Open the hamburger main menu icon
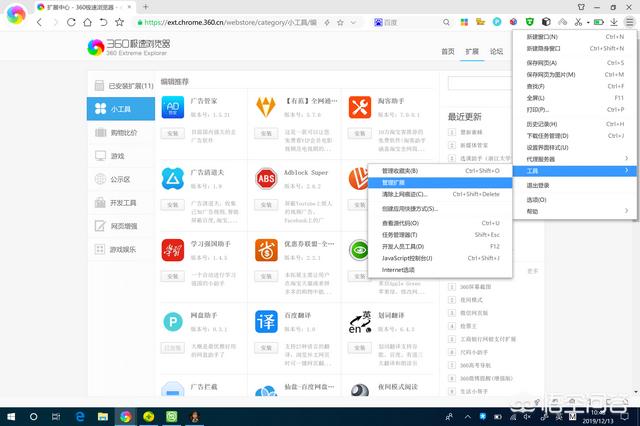This screenshot has height=426, width=640. (629, 22)
